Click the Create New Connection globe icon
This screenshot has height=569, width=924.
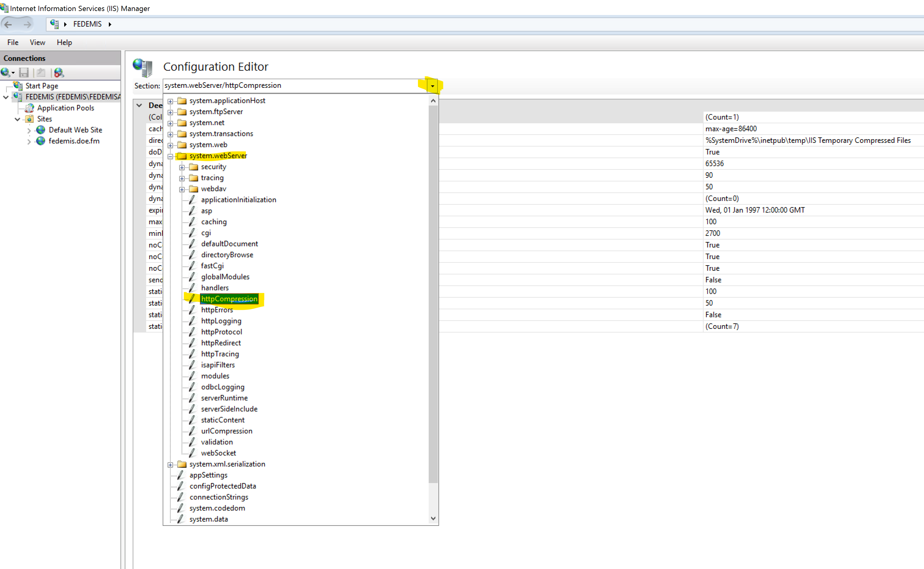[x=6, y=72]
